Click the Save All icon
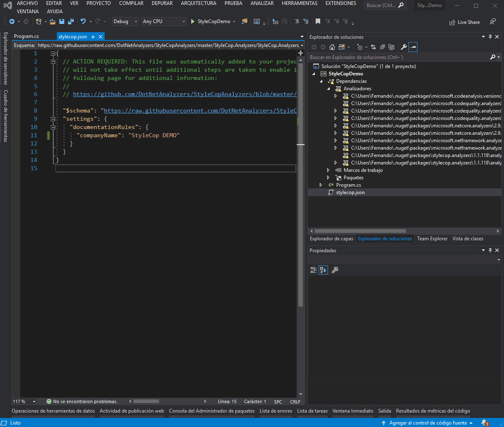 coord(71,21)
